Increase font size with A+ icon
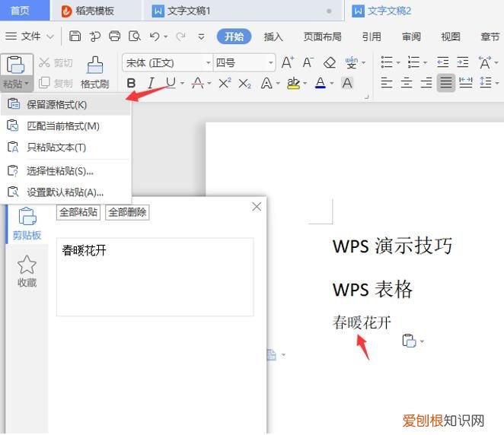The height and width of the screenshot is (435, 504). tap(287, 62)
